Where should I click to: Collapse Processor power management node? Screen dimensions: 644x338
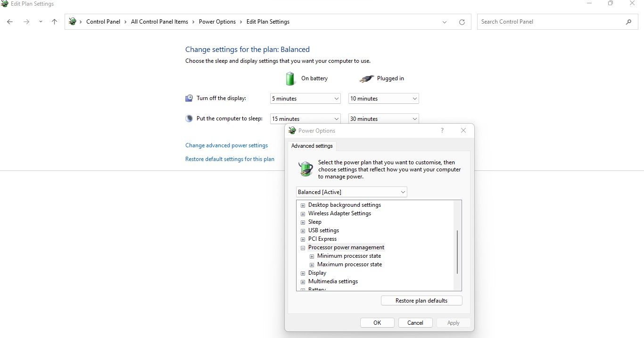[x=303, y=247]
